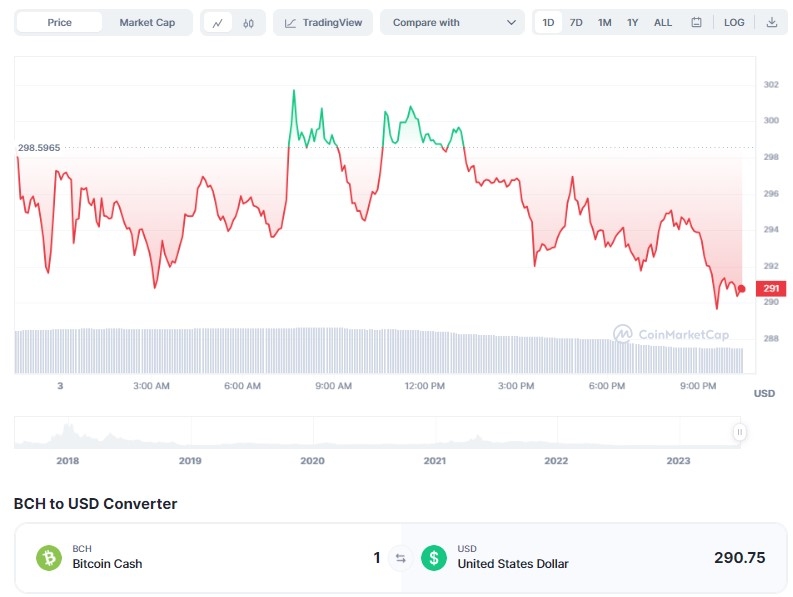793x597 pixels.
Task: Click the 2018 label on the timeline
Action: (x=68, y=461)
